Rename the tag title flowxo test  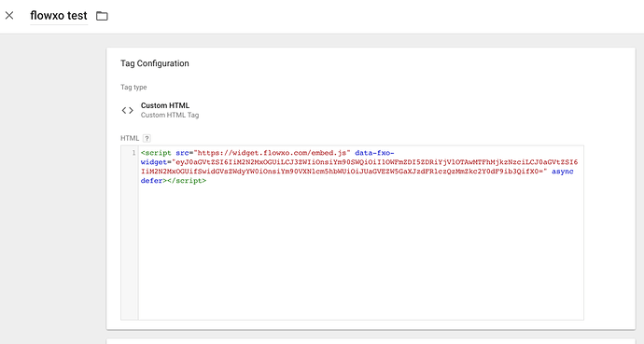point(59,16)
